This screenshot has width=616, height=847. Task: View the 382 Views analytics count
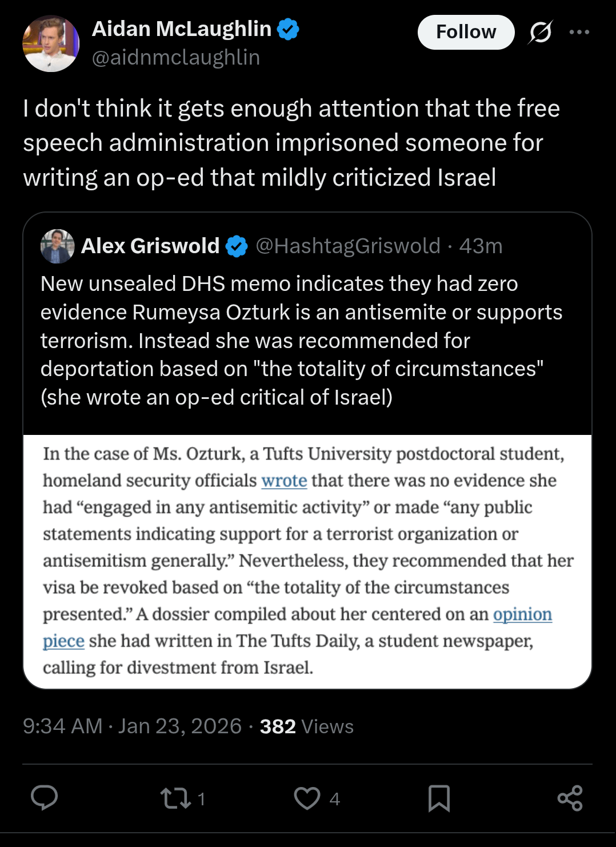click(307, 726)
